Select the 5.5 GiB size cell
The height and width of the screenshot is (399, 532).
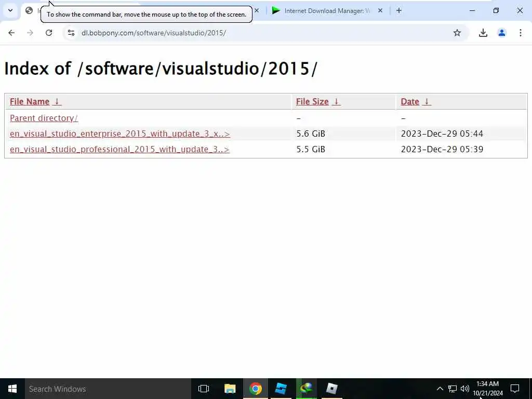point(311,149)
